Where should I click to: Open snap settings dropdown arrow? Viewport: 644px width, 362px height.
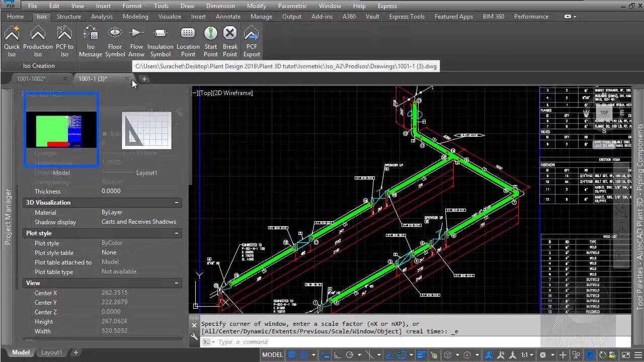(x=314, y=354)
